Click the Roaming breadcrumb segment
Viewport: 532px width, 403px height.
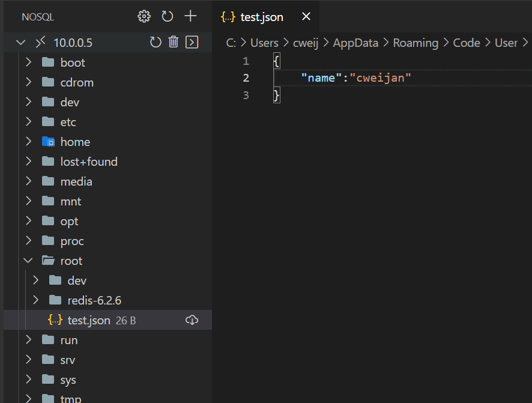[x=416, y=43]
